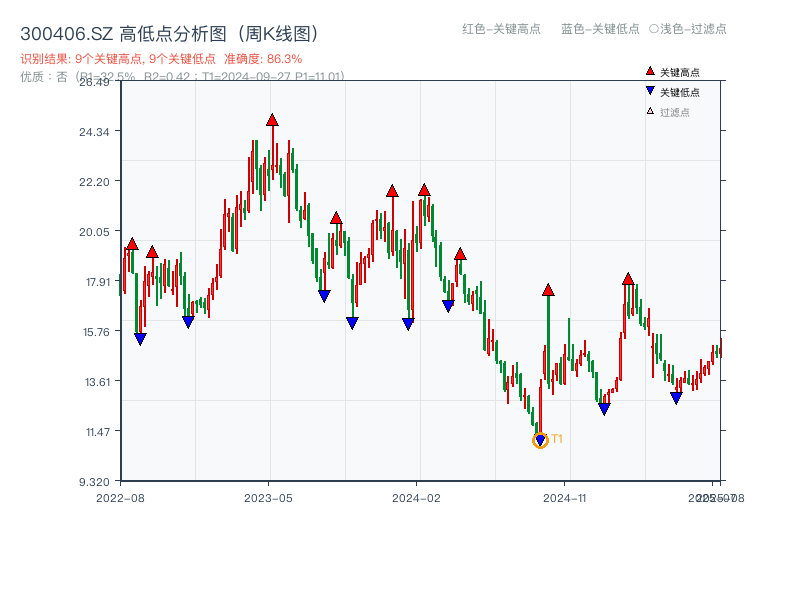
Task: Click the red arrow marker on the rightmost rally peak
Action: pos(628,279)
